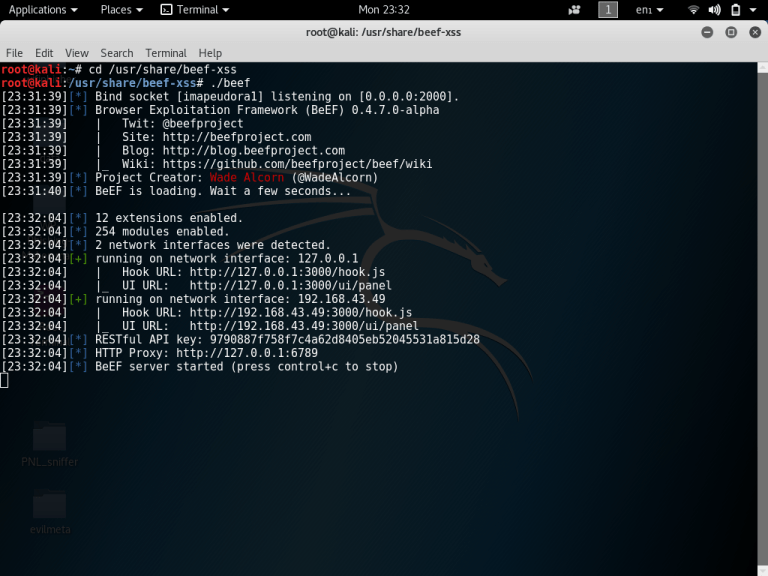The image size is (768, 576).
Task: Expand the Places dropdown menu
Action: pos(121,10)
